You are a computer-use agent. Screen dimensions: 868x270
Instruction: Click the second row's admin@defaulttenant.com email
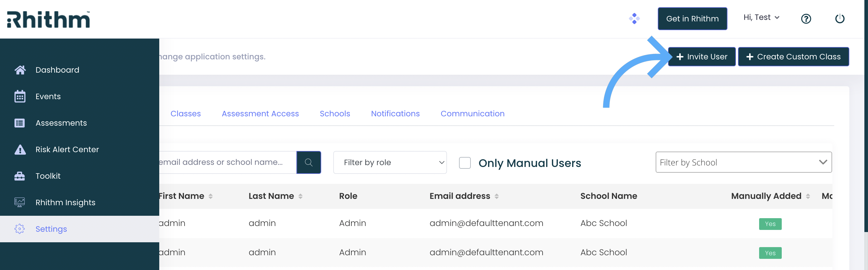tap(486, 253)
